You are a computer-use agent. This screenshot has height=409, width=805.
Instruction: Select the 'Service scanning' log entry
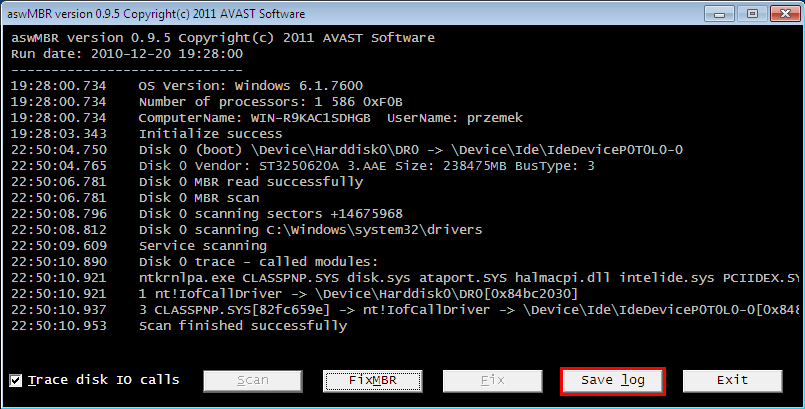coord(139,246)
